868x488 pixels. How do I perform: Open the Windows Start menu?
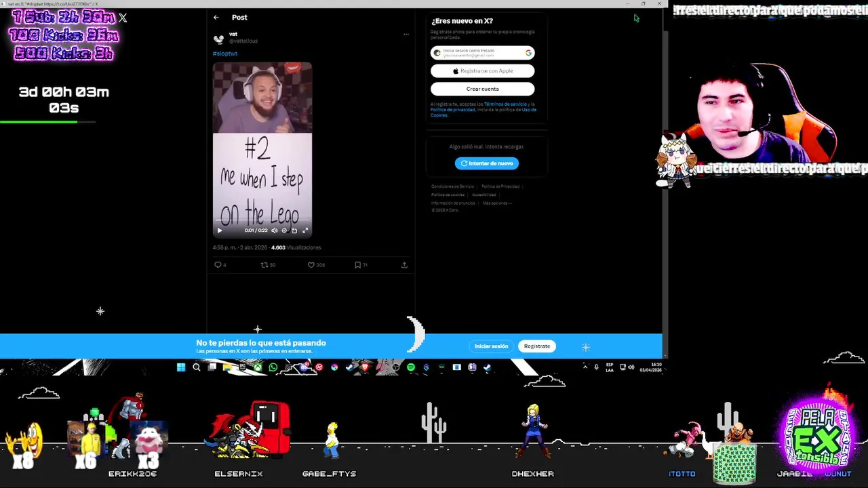pyautogui.click(x=181, y=367)
